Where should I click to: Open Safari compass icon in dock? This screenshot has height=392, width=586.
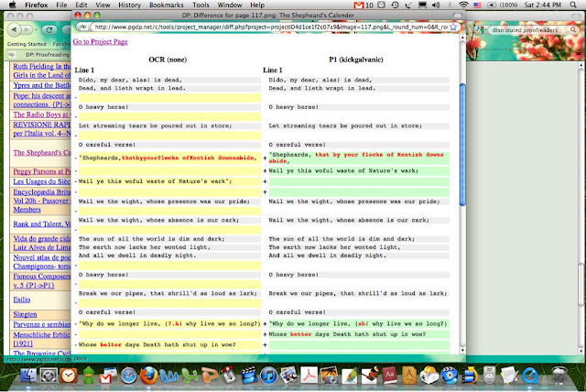(x=128, y=376)
